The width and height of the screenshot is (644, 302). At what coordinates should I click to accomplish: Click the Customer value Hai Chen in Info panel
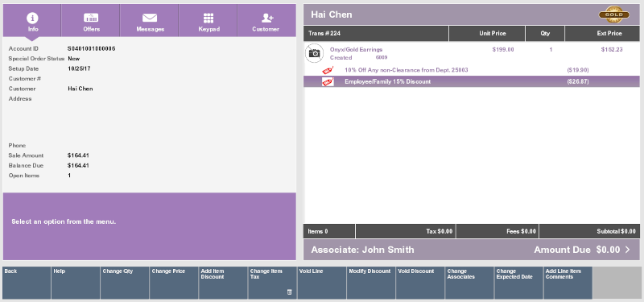[80, 89]
